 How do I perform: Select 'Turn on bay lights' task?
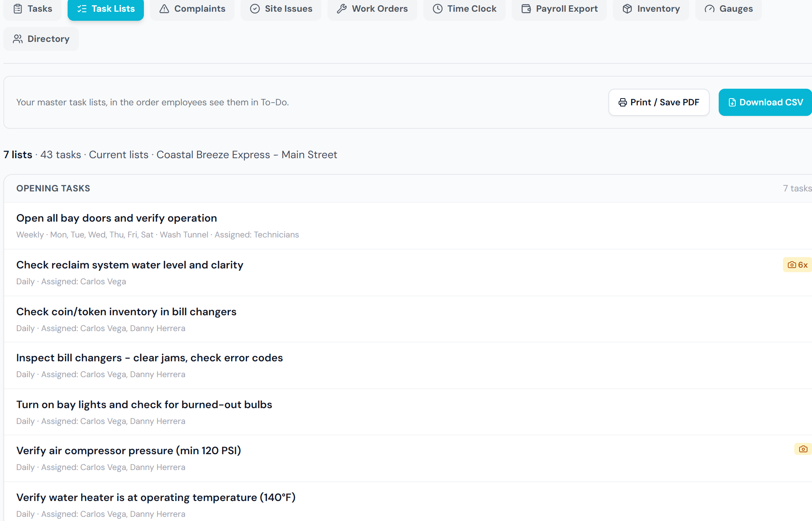[408, 412]
